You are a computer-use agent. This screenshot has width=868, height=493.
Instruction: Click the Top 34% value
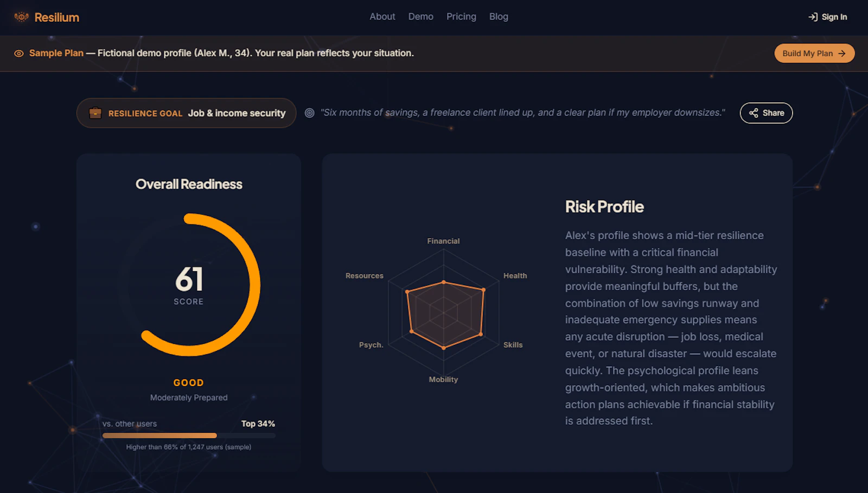click(258, 424)
